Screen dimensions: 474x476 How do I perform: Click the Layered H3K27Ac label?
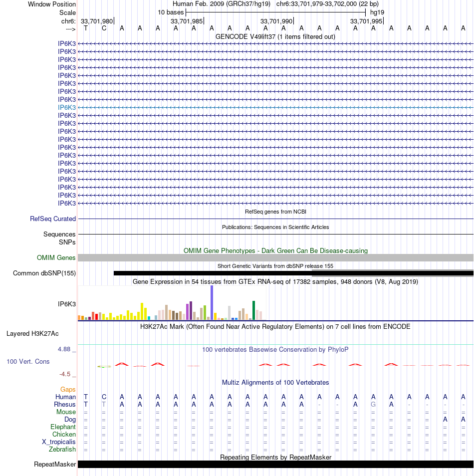coord(32,334)
